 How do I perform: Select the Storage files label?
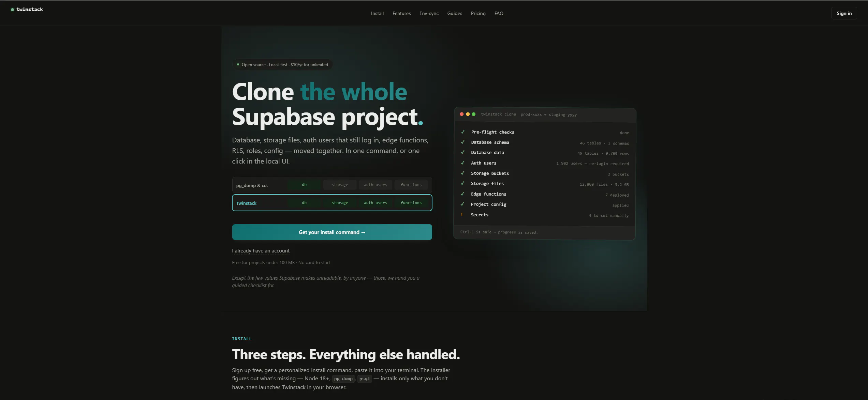point(487,184)
